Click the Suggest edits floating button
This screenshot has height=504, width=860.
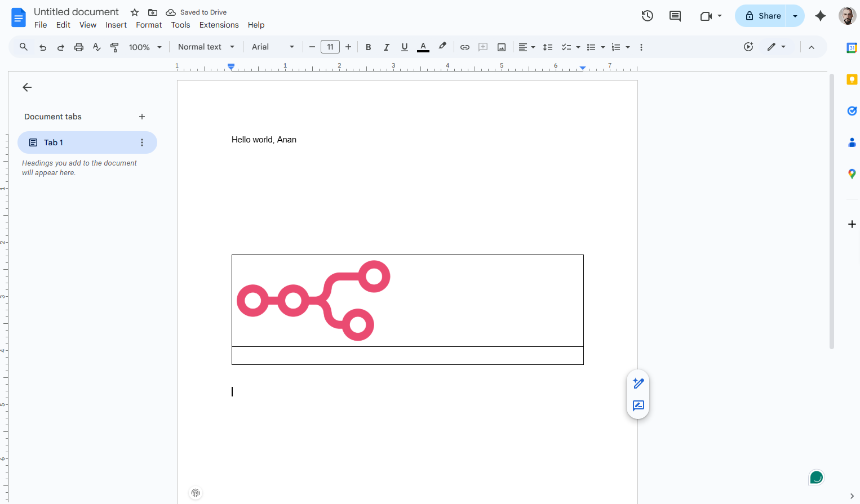click(x=639, y=405)
